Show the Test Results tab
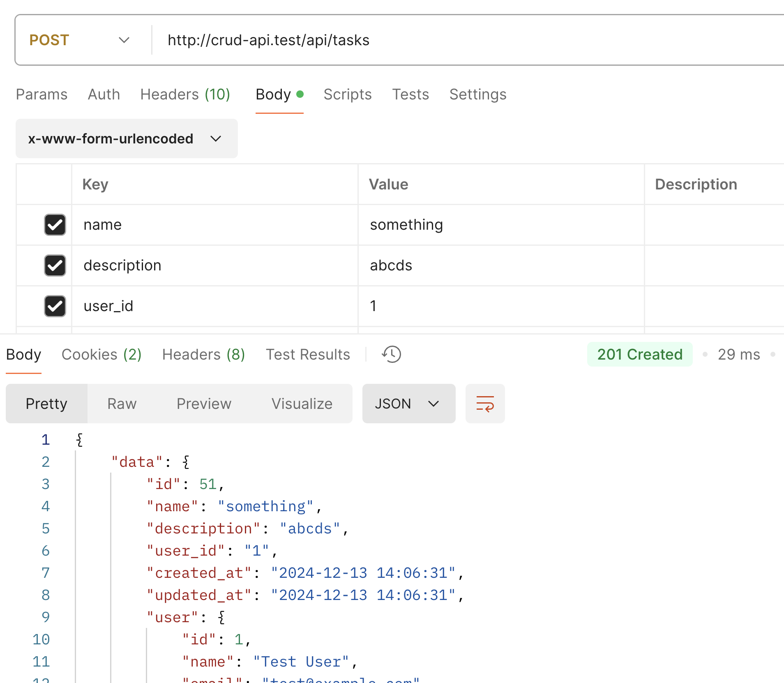784x683 pixels. (x=308, y=354)
